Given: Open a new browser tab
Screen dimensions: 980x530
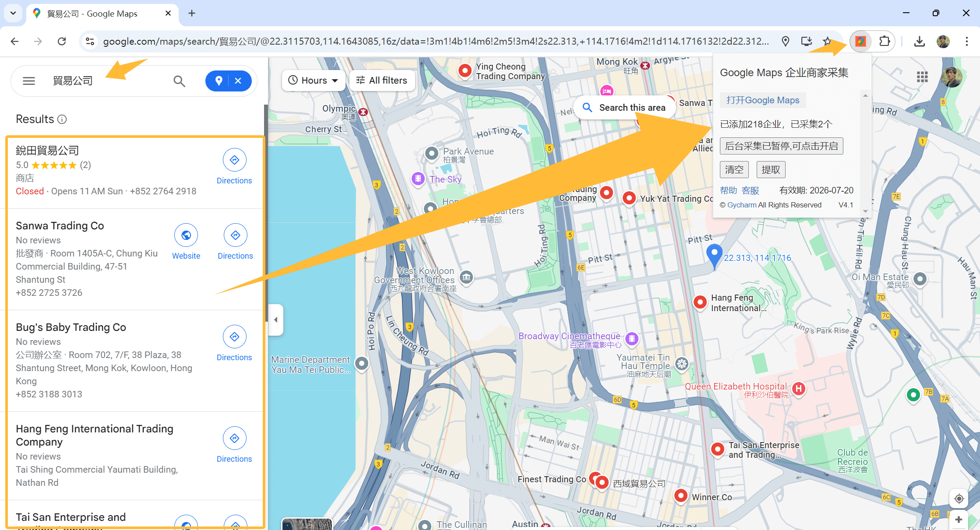Looking at the screenshot, I should click(x=192, y=14).
